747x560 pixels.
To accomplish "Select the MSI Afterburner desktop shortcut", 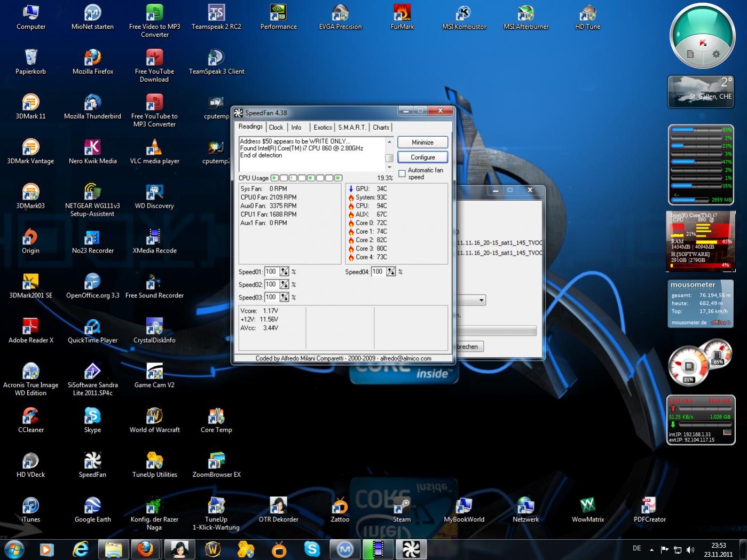I will (x=526, y=14).
